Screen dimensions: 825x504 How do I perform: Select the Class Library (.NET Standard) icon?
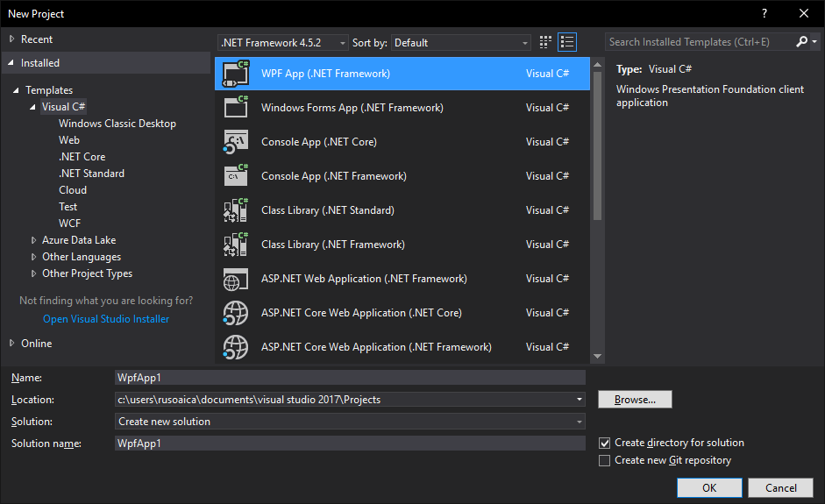tap(236, 209)
